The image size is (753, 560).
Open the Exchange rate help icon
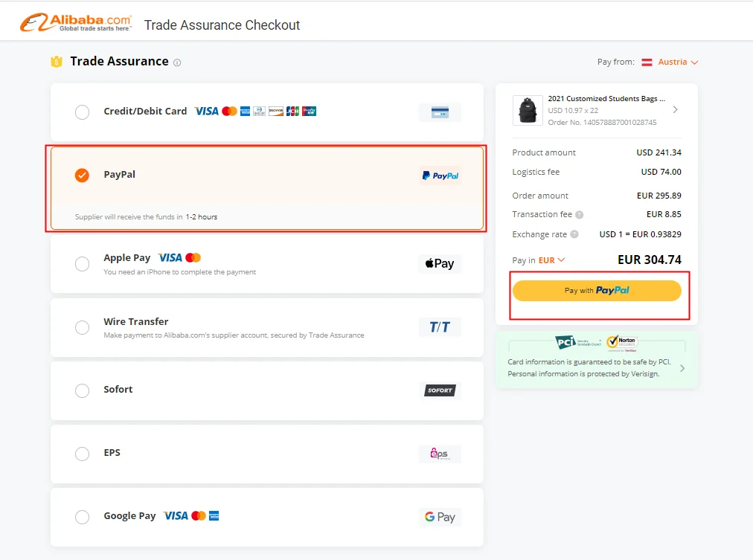(x=574, y=234)
